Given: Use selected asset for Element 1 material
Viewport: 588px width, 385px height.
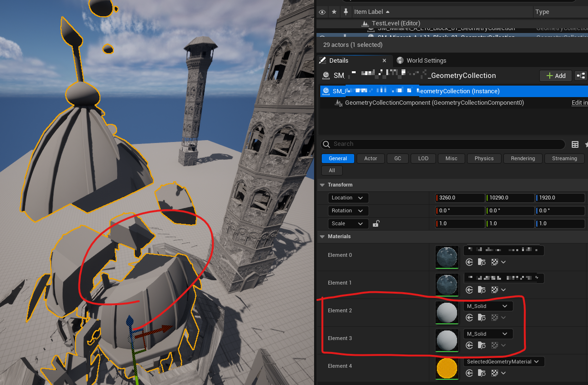Looking at the screenshot, I should click(x=469, y=290).
